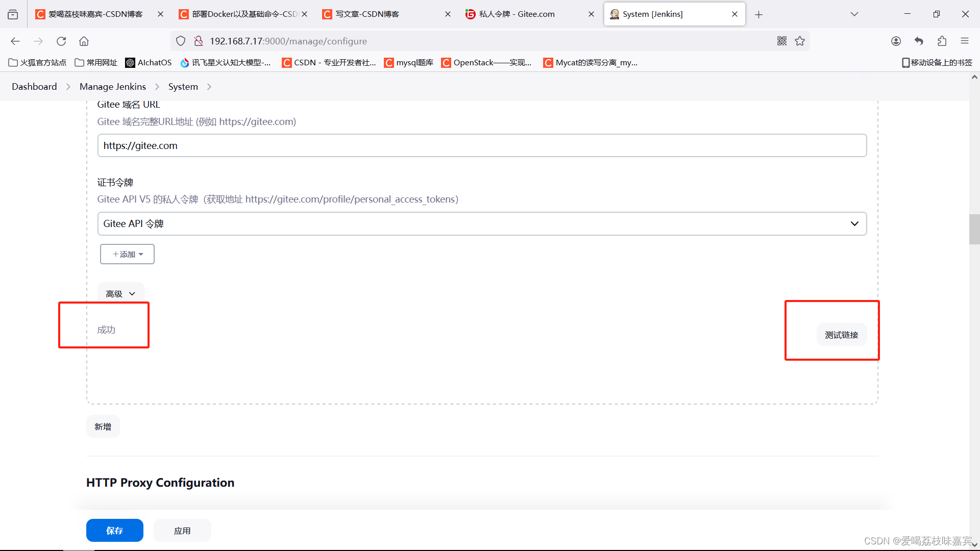980x551 pixels.
Task: Open the AIchatOS bookmark
Action: (149, 63)
